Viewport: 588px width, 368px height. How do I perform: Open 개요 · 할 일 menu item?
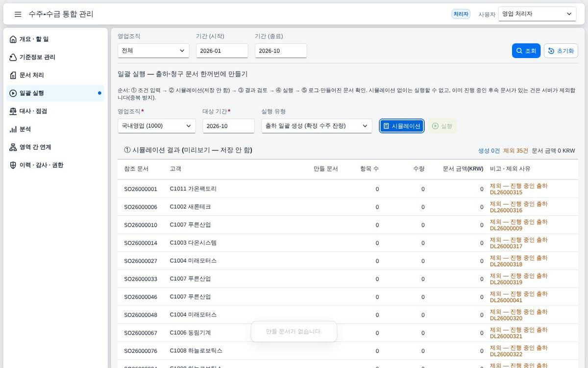[x=55, y=39]
